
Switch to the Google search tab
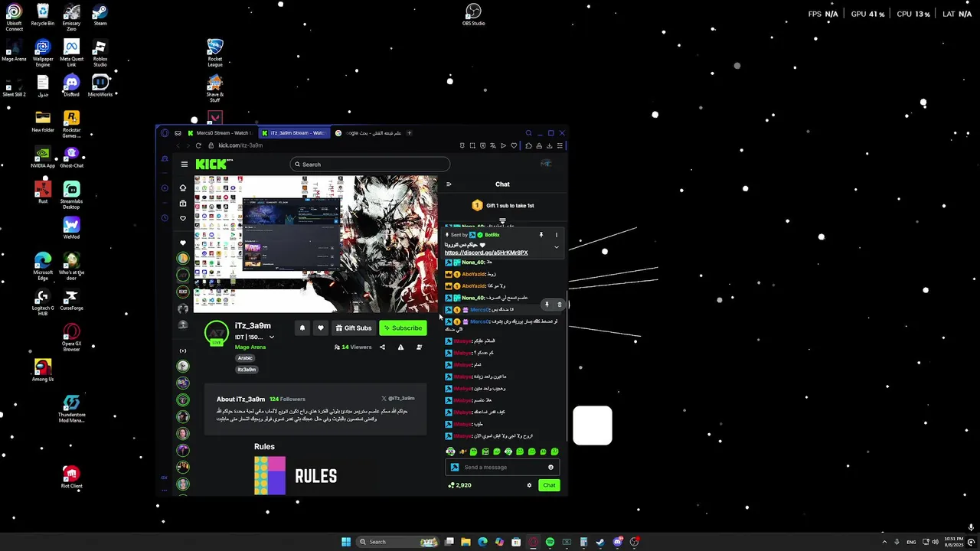(369, 133)
